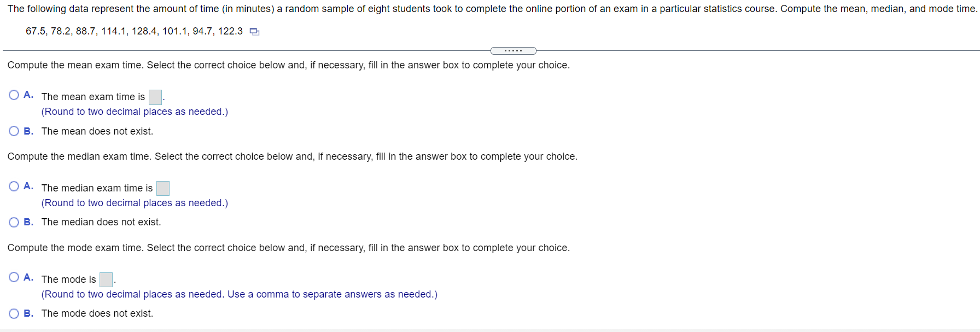Select option A for median exam time
This screenshot has height=332, width=980.
click(x=14, y=187)
